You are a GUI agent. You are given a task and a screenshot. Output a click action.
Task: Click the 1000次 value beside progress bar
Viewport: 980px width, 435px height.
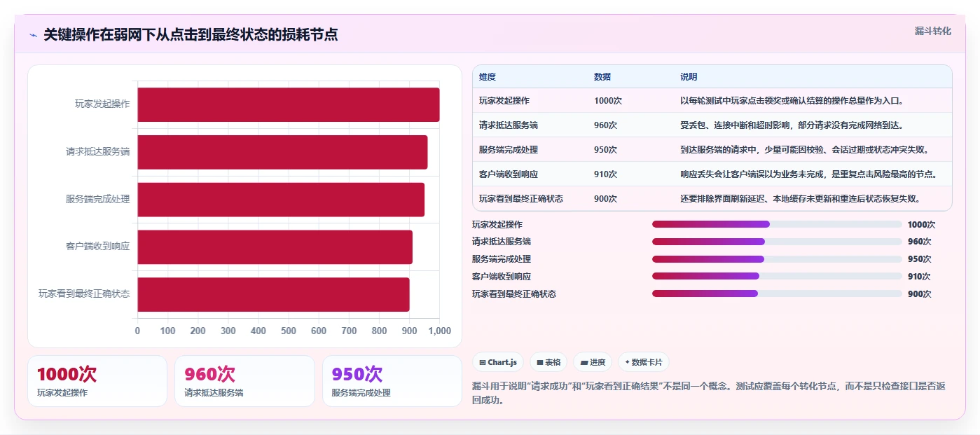(x=921, y=225)
